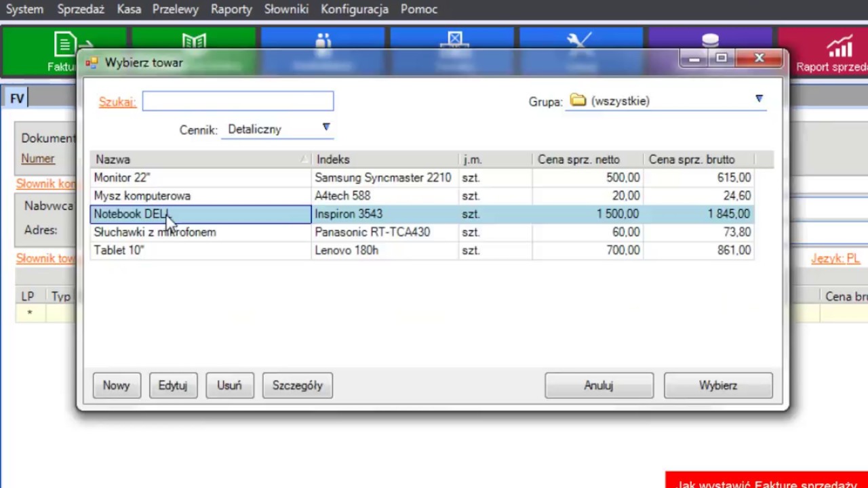
Task: Sort by Cena sprz. brutto header
Action: [x=698, y=159]
